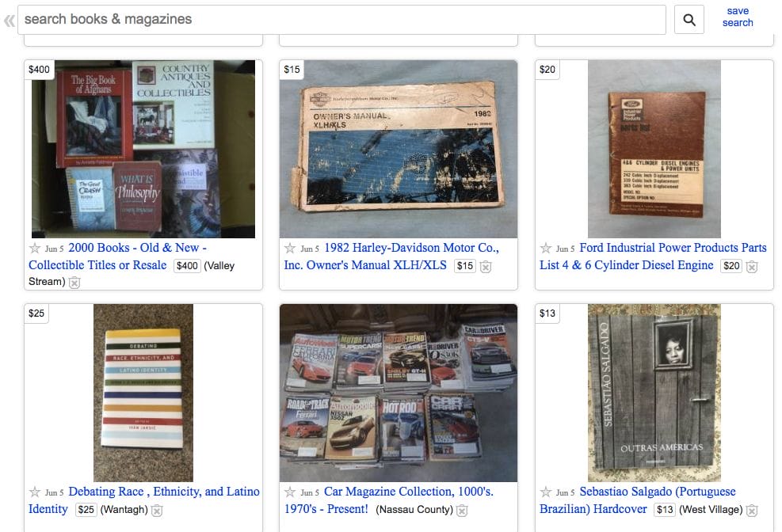The width and height of the screenshot is (782, 532).
Task: Favorite the Debating Race listing star
Action: [x=34, y=492]
